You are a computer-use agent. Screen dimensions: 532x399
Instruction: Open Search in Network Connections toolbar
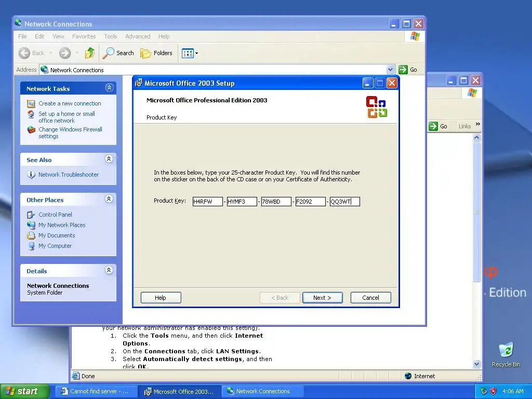(118, 53)
